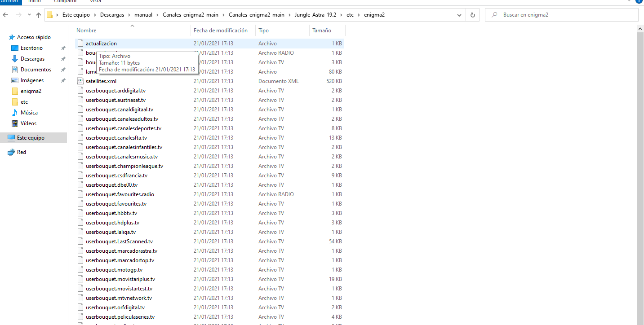Screen dimensions: 644x325
Task: Sort files by Nombre column header
Action: [86, 31]
